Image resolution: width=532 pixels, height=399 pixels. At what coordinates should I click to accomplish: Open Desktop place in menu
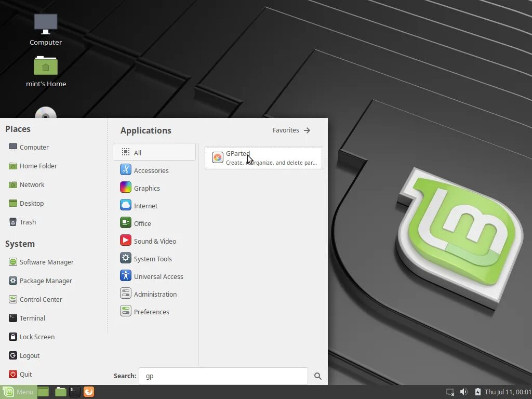(x=26, y=203)
